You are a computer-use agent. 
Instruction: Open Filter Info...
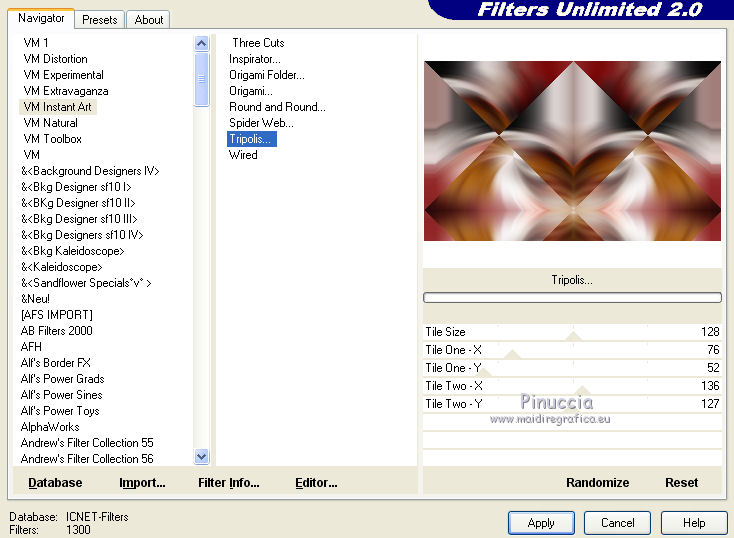coord(228,483)
